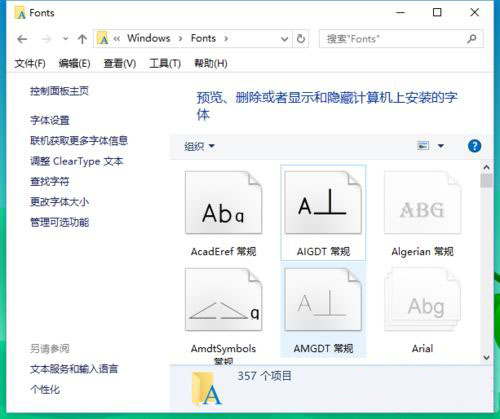Open the 编辑(E) menu

coord(74,63)
